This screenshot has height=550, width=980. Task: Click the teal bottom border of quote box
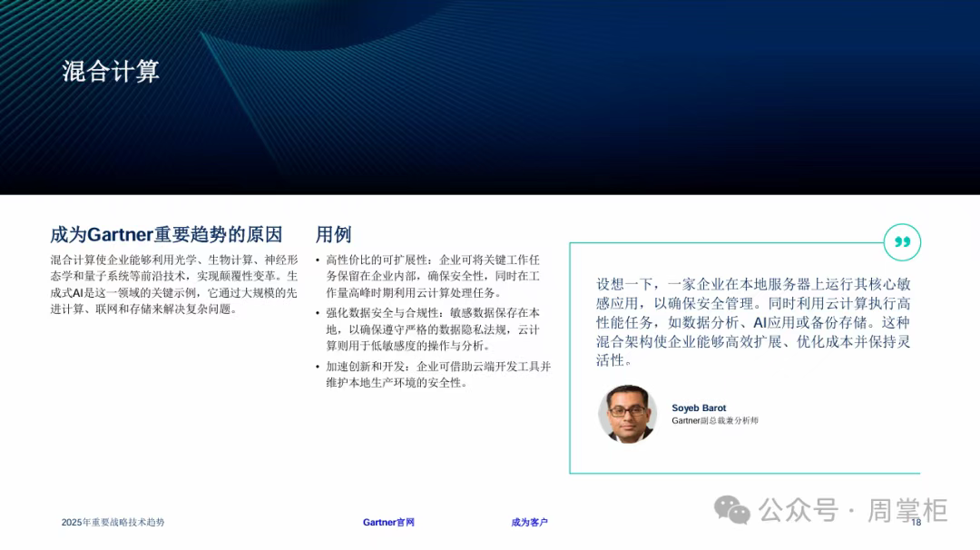tap(744, 473)
